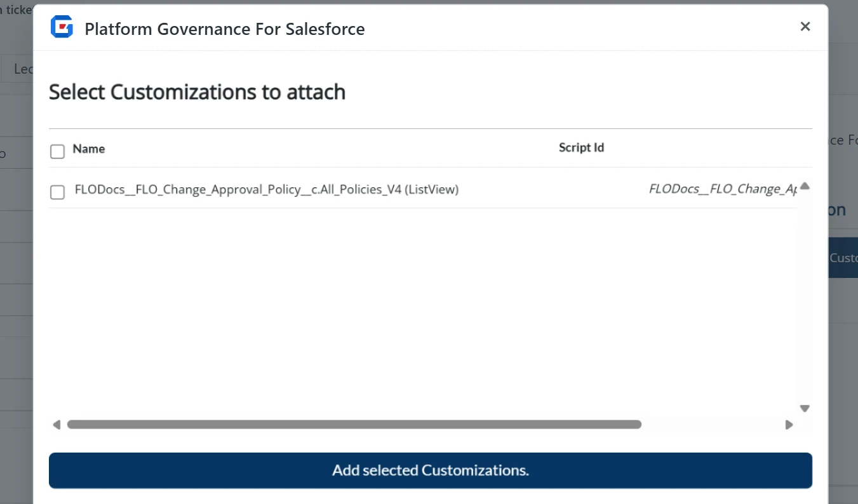Screen dimensions: 858x504
Task: Click the horizontal scrollbar track right of thumb
Action: pyautogui.click(x=711, y=425)
